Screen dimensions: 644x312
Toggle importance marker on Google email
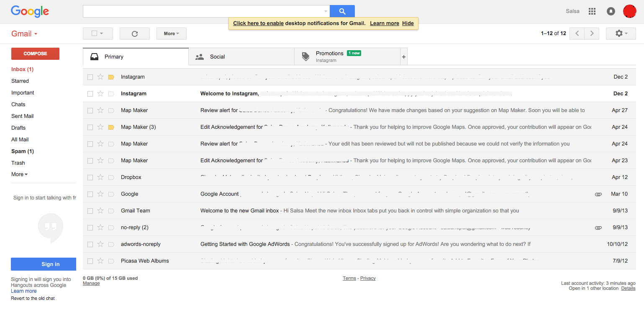pyautogui.click(x=111, y=194)
